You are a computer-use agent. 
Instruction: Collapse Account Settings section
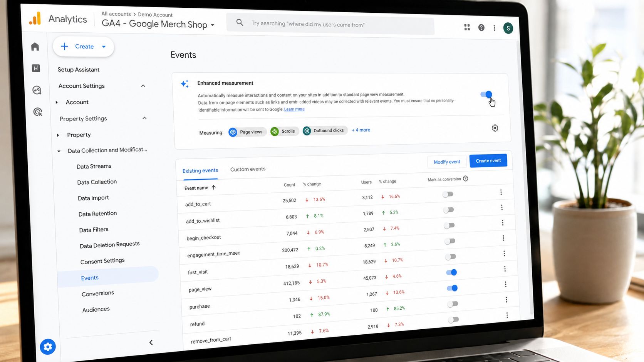(143, 86)
